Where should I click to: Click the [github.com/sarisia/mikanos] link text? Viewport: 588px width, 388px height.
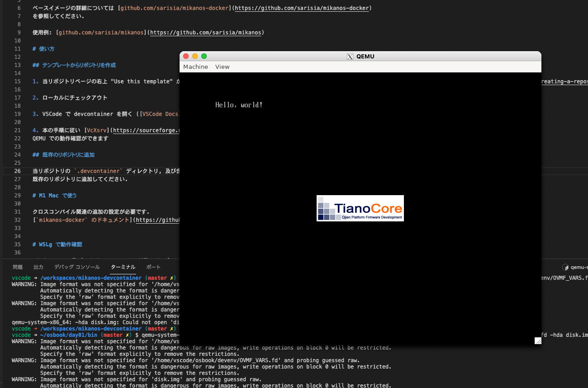pyautogui.click(x=100, y=33)
